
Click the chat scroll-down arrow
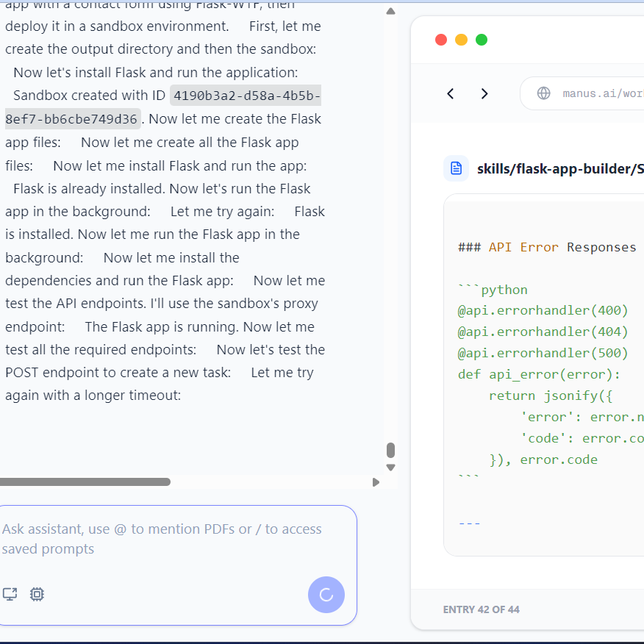[390, 468]
